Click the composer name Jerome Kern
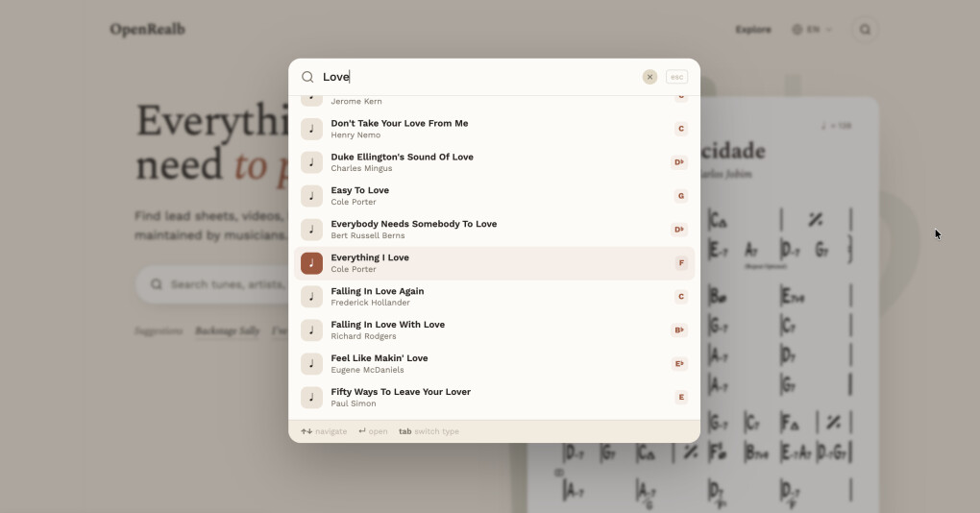Screen dimensions: 980x513 point(356,101)
